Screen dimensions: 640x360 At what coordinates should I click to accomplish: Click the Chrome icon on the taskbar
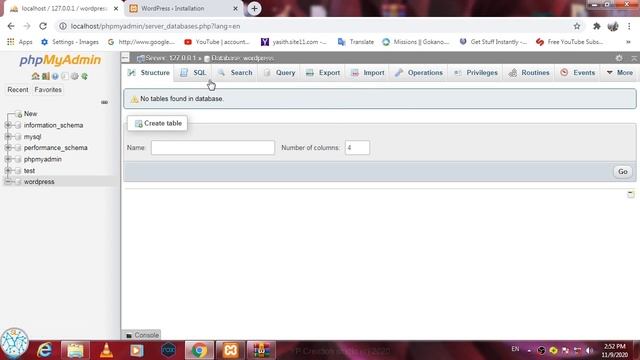pyautogui.click(x=199, y=350)
